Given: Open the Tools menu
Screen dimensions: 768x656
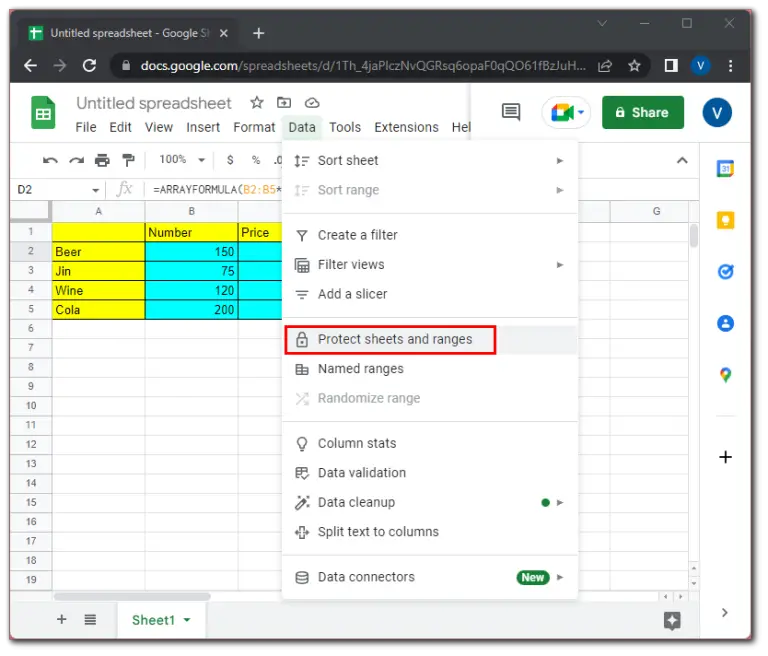Looking at the screenshot, I should [345, 127].
